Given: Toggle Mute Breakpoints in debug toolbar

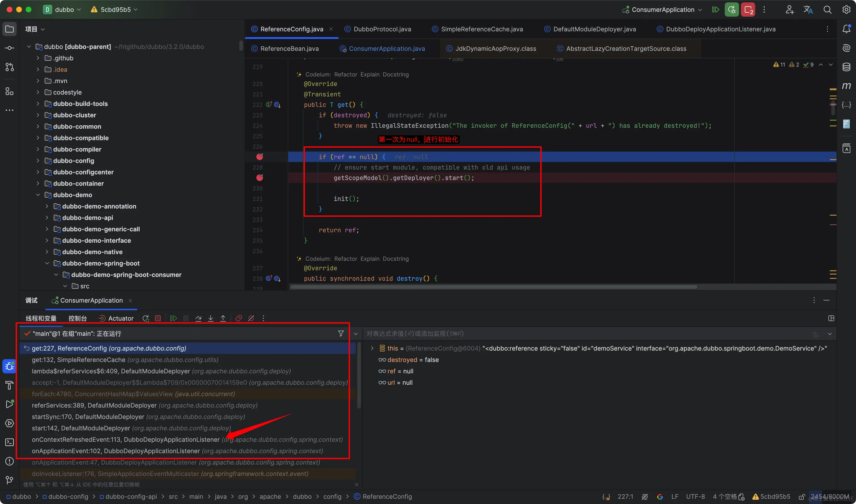Looking at the screenshot, I should pos(251,318).
